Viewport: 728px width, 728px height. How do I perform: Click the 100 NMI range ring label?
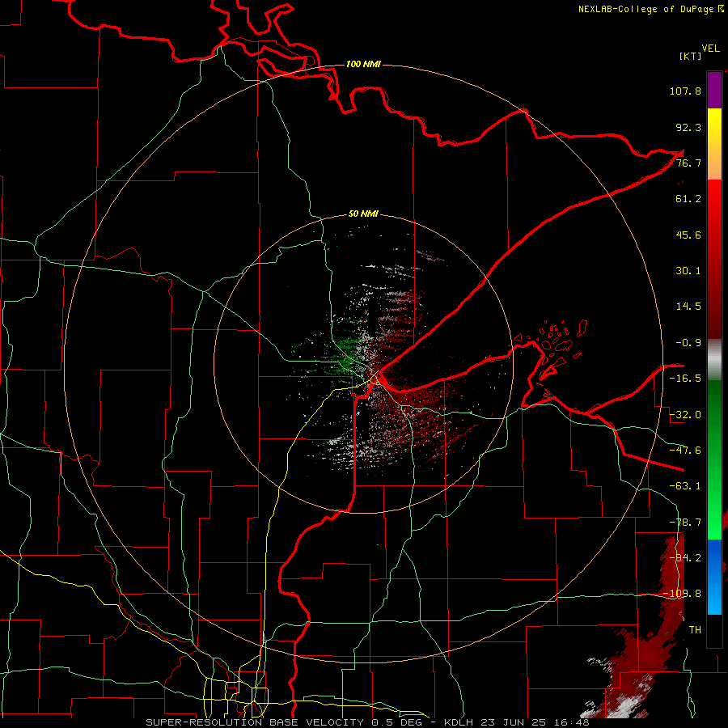363,64
